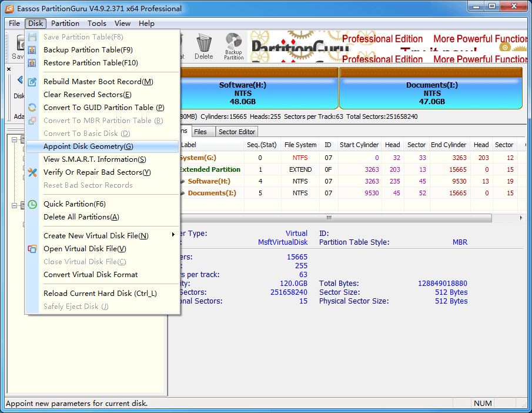Screen dimensions: 532x413
Task: Click the right scroll arrow of the table
Action: click(521, 218)
